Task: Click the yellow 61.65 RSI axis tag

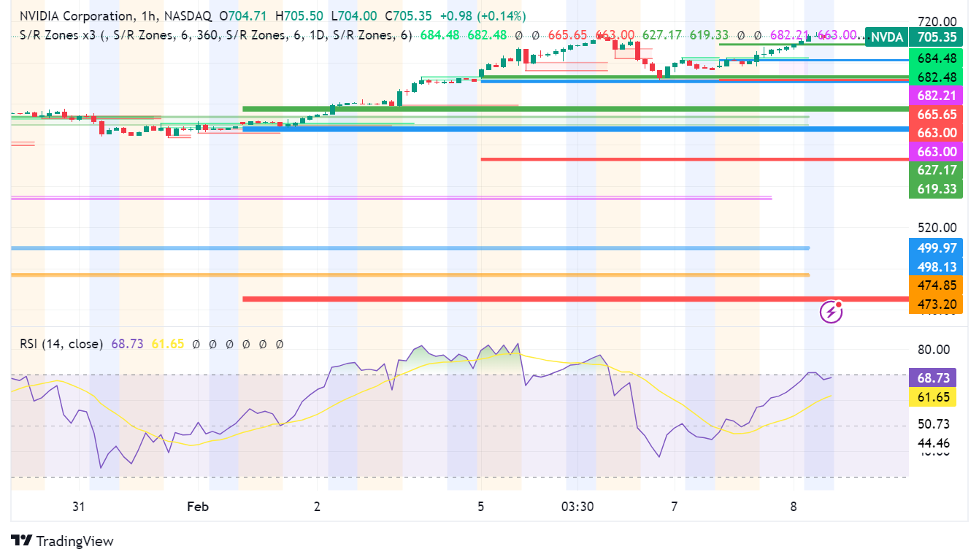Action: [x=932, y=396]
